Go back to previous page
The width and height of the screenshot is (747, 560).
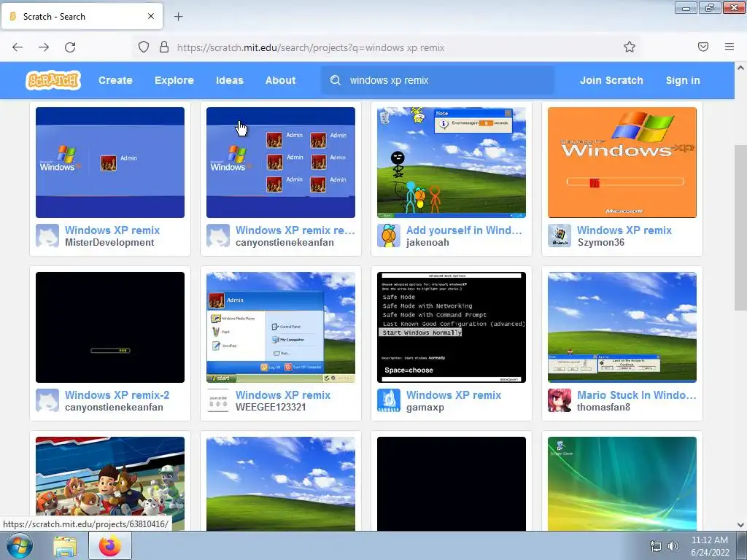coord(18,47)
